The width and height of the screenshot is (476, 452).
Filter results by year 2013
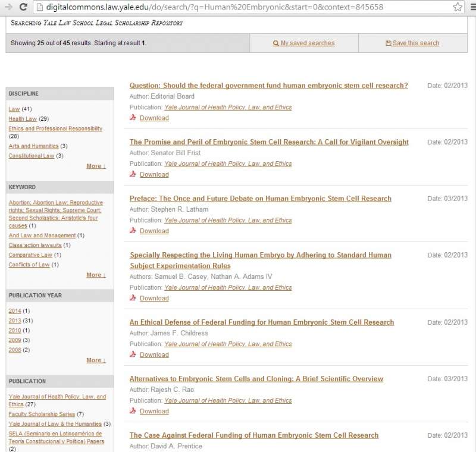click(x=14, y=321)
